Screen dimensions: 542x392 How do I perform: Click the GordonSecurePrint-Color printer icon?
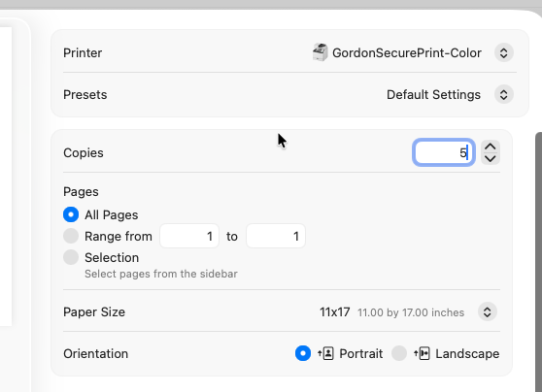coord(321,52)
